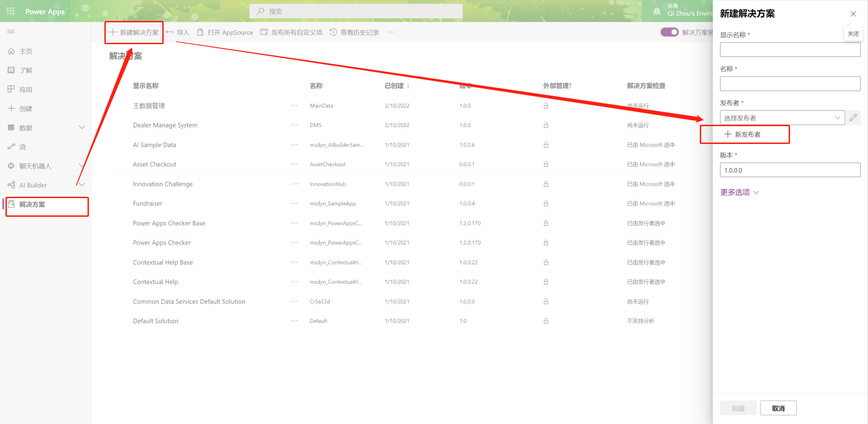Open more options for Fundraiser

(x=294, y=204)
